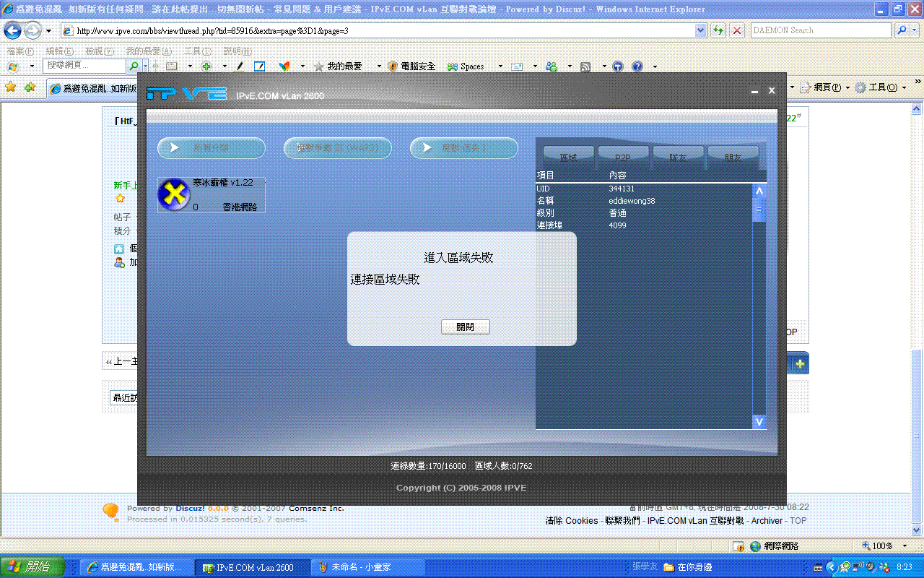Screen dimensions: 924x578
Task: Close the 進入區域失敗 error dialog with 關閉
Action: pyautogui.click(x=466, y=327)
